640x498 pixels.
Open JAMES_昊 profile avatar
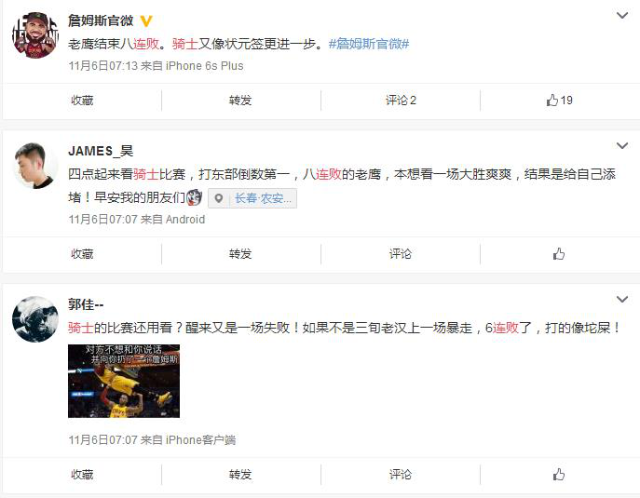(36, 165)
